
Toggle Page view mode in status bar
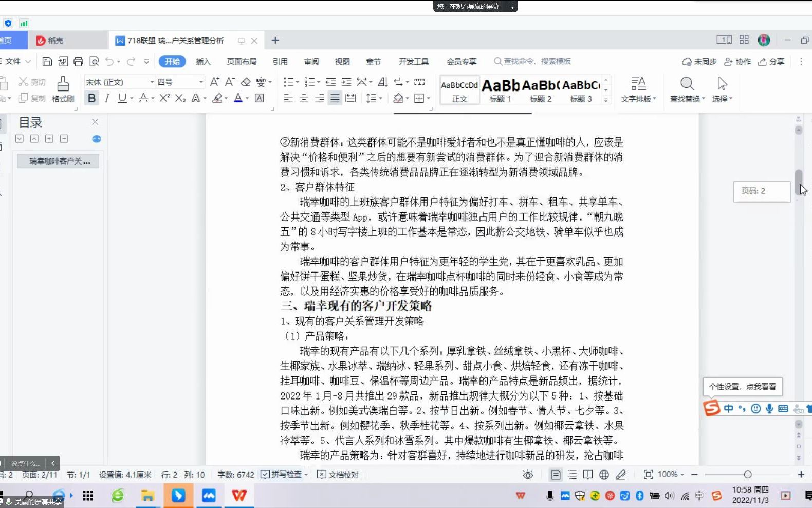tap(556, 475)
